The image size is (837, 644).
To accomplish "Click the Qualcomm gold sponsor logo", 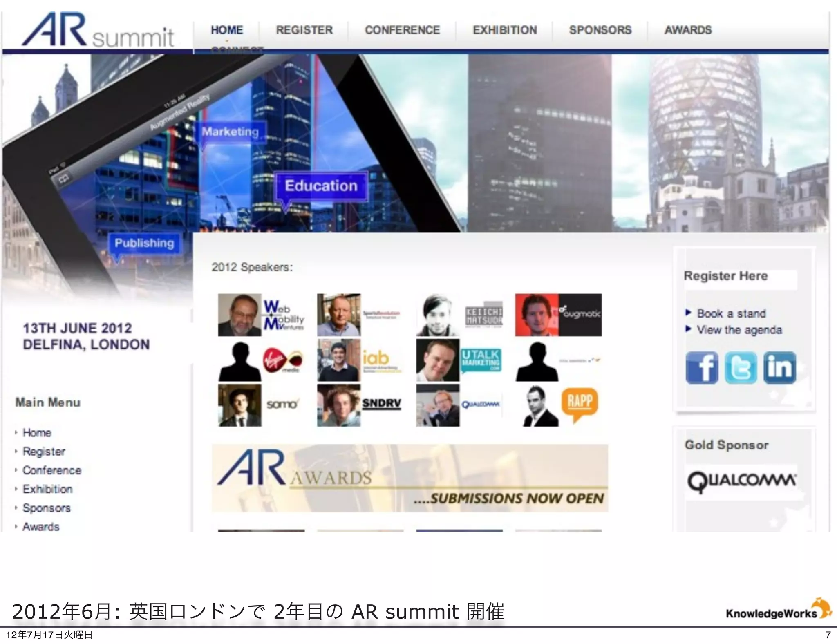I will (741, 481).
